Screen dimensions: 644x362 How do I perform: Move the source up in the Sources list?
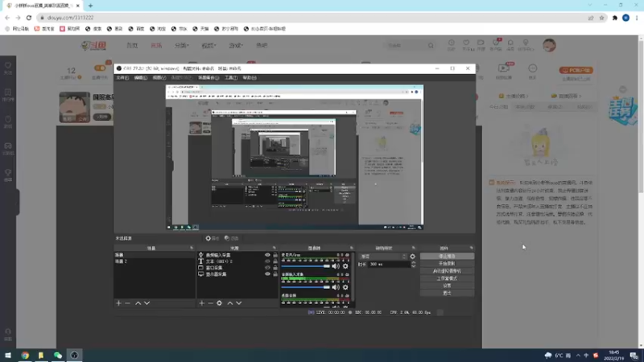click(230, 303)
